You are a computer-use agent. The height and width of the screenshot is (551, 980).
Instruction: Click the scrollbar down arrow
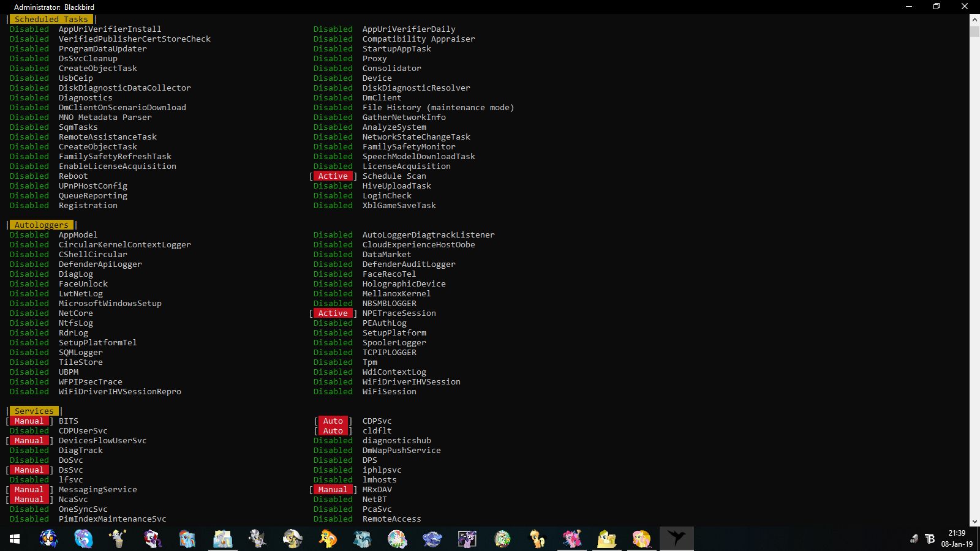pyautogui.click(x=974, y=521)
